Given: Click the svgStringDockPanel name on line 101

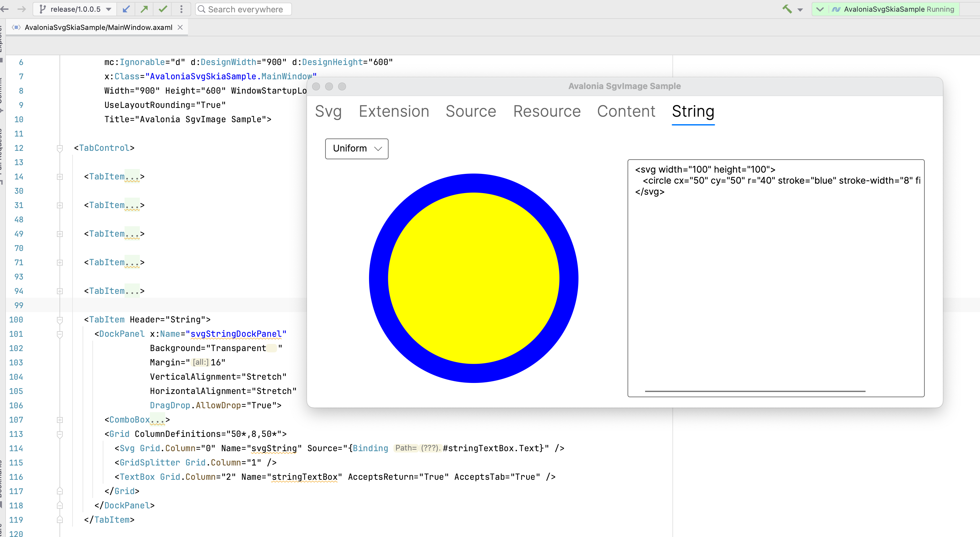Looking at the screenshot, I should pos(236,334).
